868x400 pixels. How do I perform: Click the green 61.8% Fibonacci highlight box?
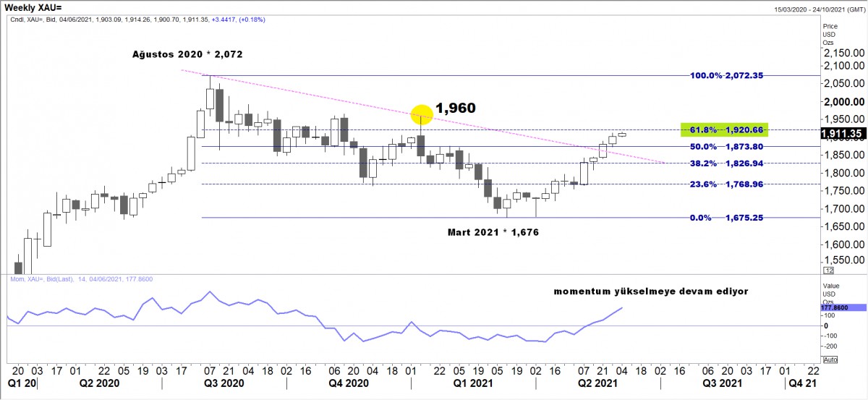(x=724, y=129)
